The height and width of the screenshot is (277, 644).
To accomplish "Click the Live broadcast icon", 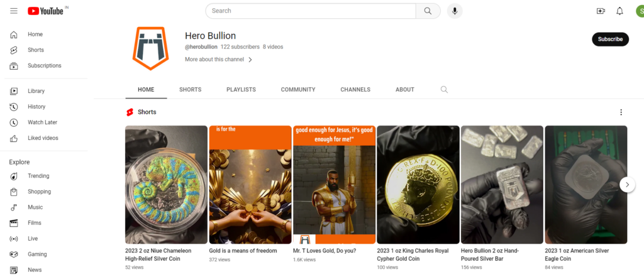I will tap(14, 239).
